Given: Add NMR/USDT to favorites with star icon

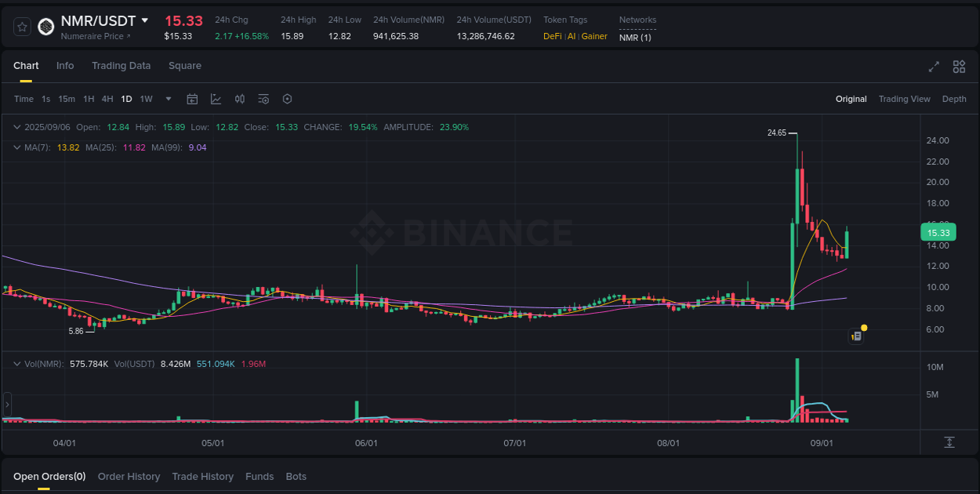Looking at the screenshot, I should [22, 26].
